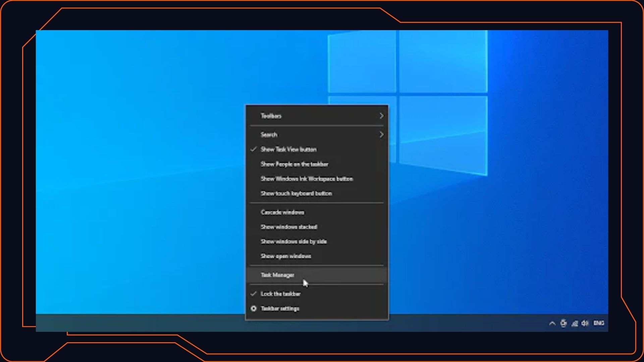
Task: Expand the Search submenu arrow
Action: (381, 134)
